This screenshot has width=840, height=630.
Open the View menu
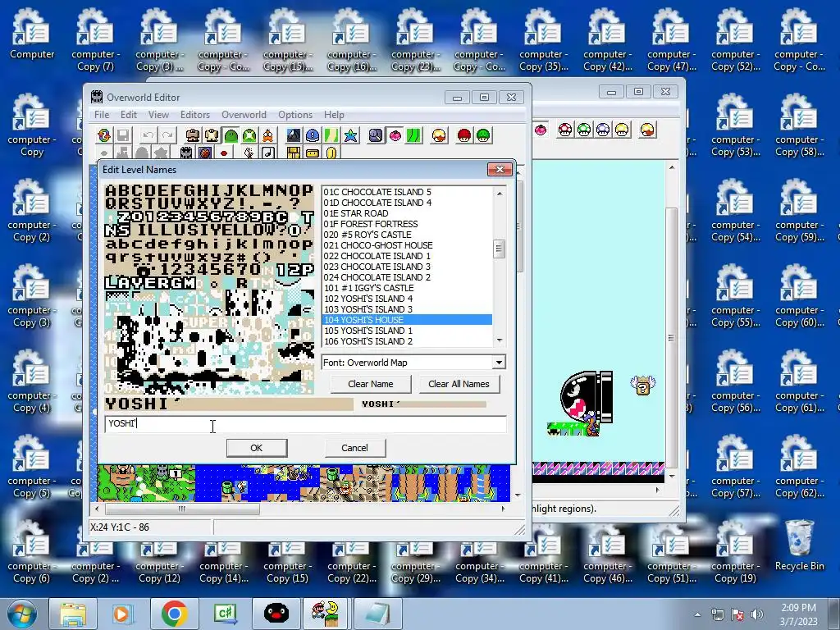(158, 115)
